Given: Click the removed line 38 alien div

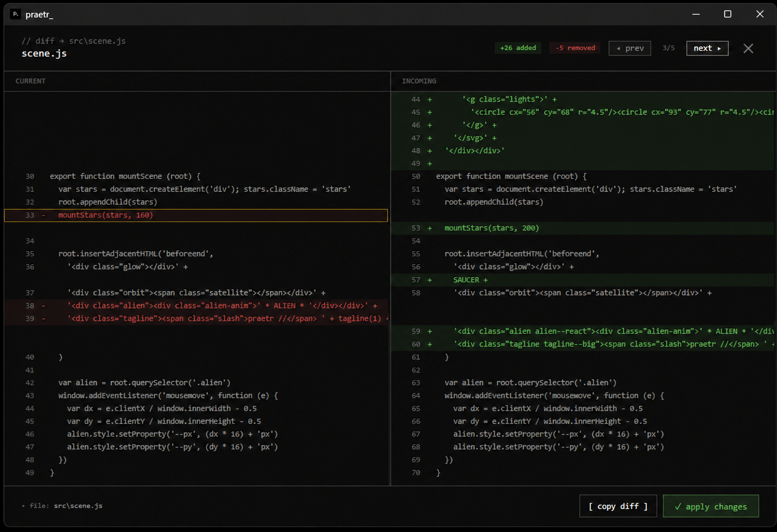Looking at the screenshot, I should [196, 305].
